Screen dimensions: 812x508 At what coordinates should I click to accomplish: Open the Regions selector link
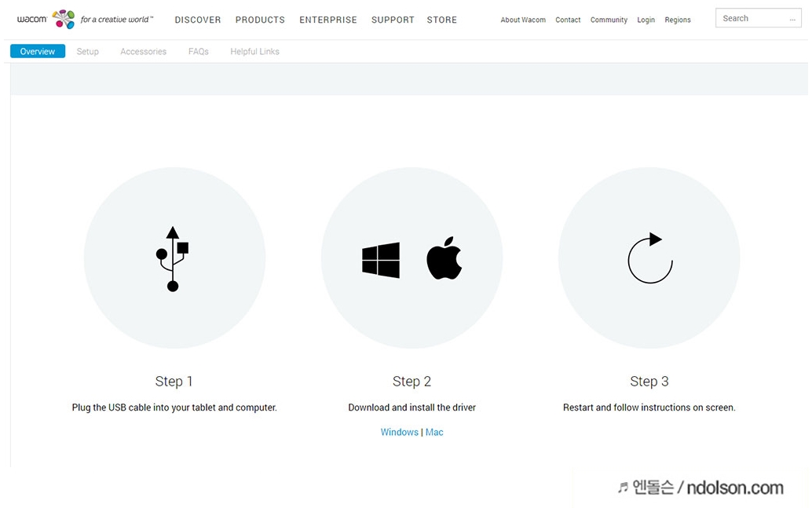678,20
